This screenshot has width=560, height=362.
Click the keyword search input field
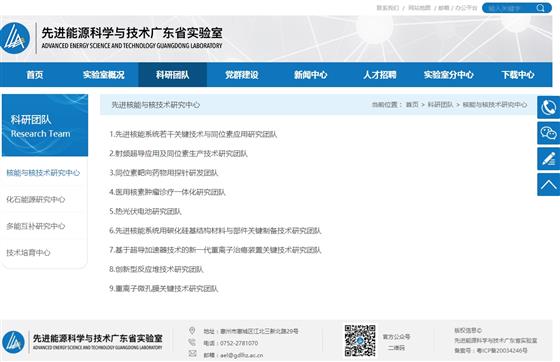(x=510, y=8)
